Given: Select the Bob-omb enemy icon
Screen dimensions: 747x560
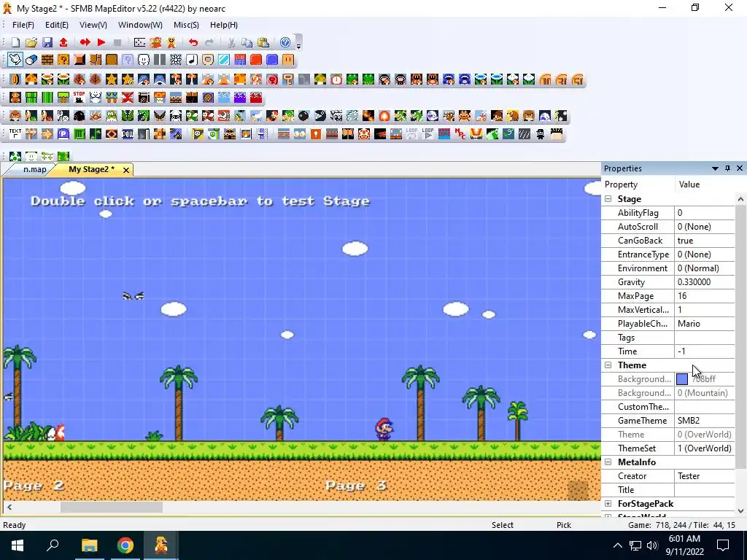Looking at the screenshot, I should [x=303, y=116].
